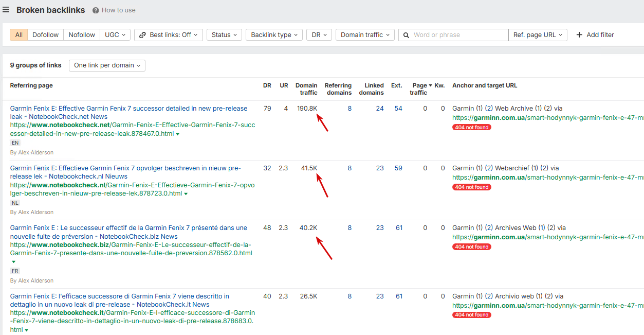Click domain traffic value 26.5K
This screenshot has height=335, width=644.
[308, 296]
